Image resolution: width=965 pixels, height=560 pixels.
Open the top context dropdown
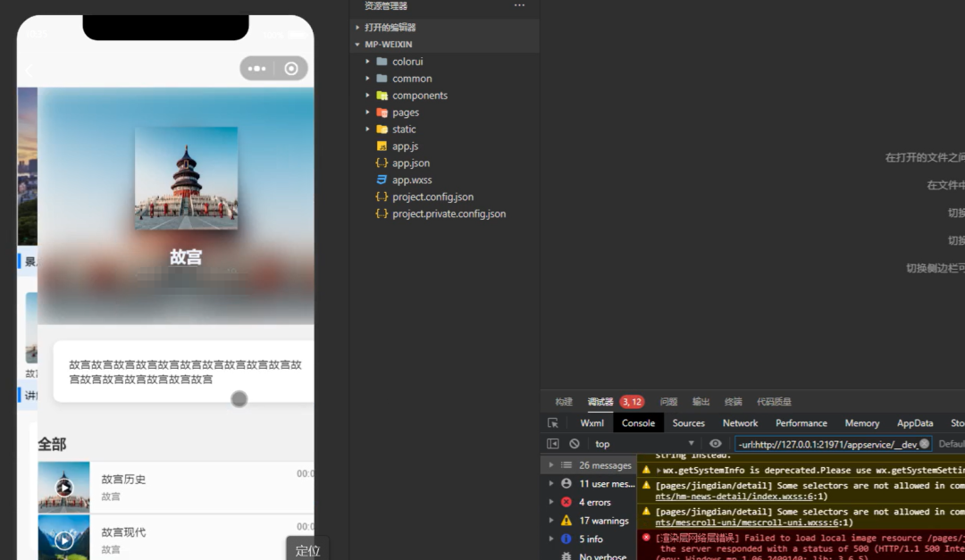(644, 444)
